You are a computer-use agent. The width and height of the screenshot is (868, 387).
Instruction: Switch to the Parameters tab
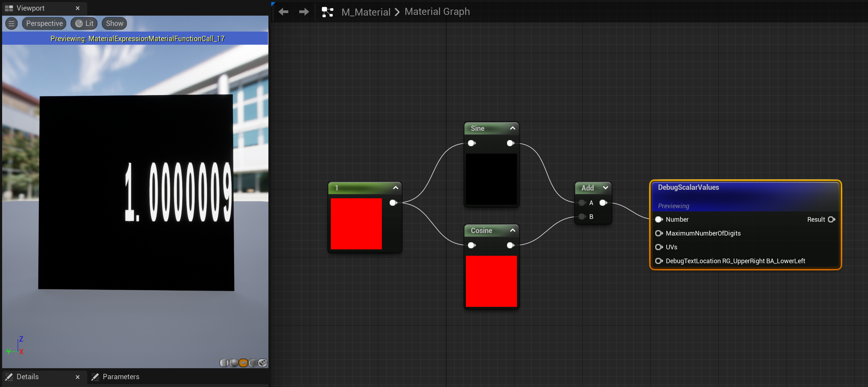(121, 377)
